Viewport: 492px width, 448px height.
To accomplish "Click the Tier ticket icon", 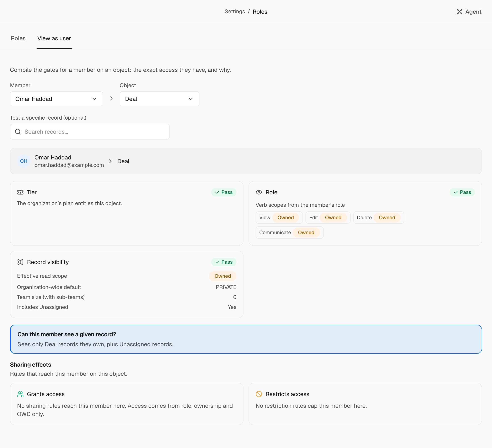I will click(21, 192).
